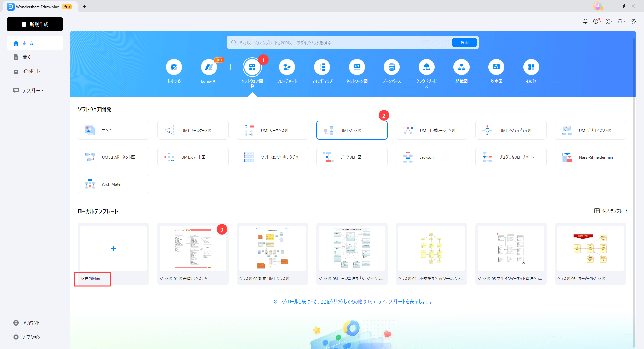
Task: Open the help question mark dropdown
Action: [597, 21]
